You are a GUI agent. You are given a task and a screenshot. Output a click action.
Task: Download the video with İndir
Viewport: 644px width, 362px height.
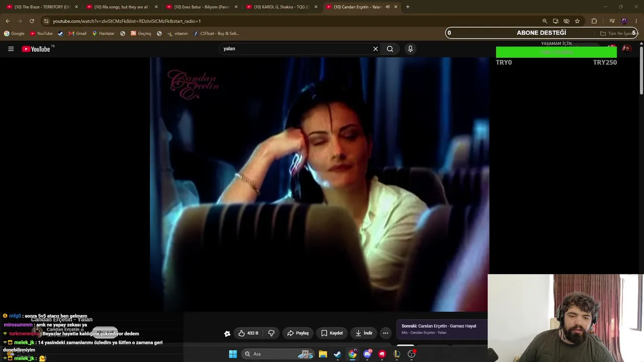(364, 333)
